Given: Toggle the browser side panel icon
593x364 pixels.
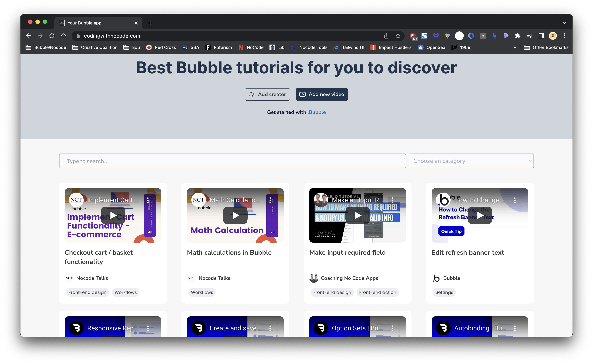Looking at the screenshot, I should 541,36.
